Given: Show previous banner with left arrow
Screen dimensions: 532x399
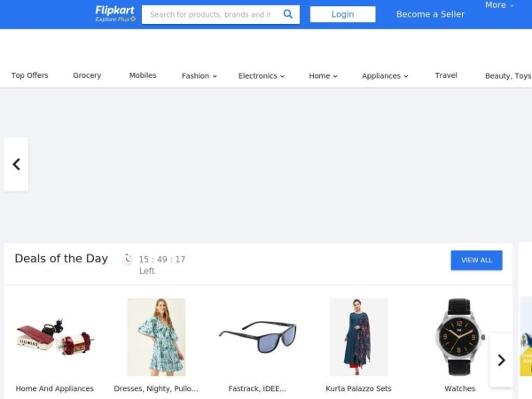Looking at the screenshot, I should (16, 164).
